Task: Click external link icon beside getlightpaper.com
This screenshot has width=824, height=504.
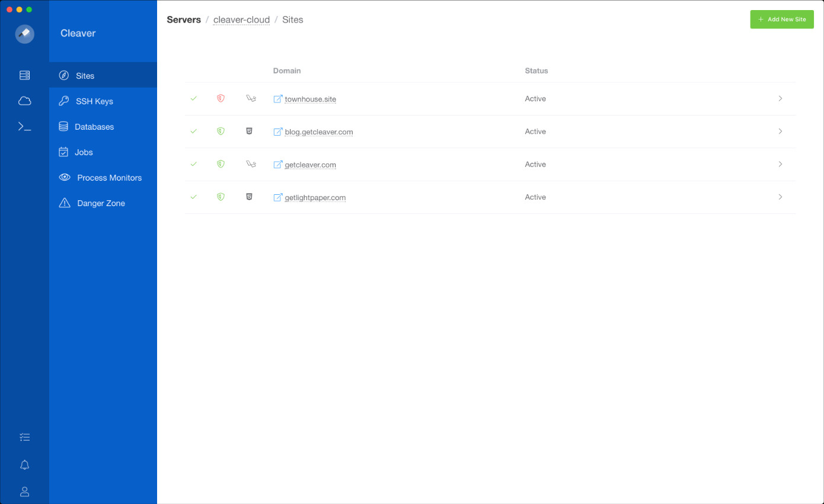Action: click(277, 197)
